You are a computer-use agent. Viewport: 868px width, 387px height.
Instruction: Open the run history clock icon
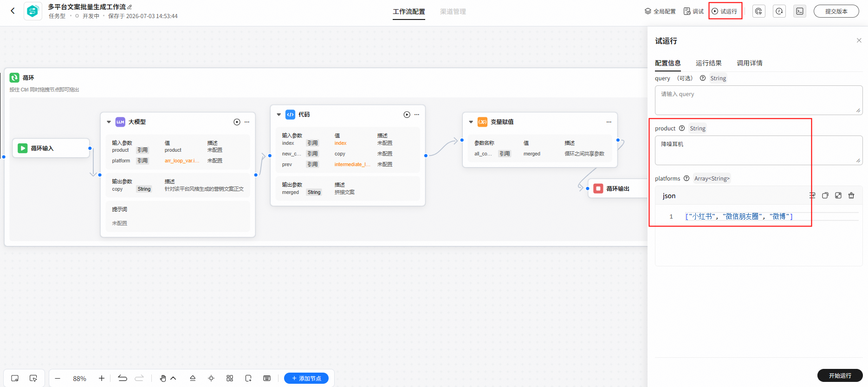[x=779, y=11]
